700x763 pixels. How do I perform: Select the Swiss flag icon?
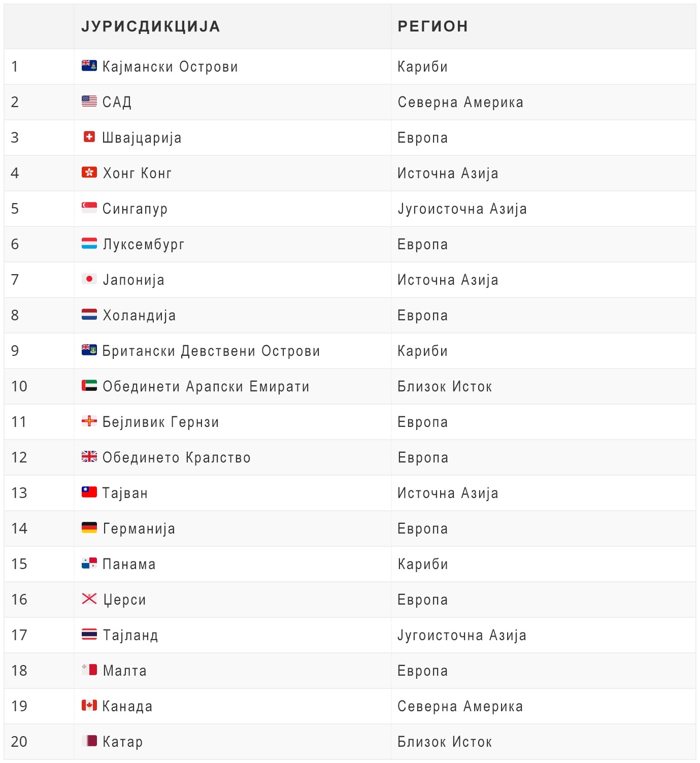tap(89, 137)
